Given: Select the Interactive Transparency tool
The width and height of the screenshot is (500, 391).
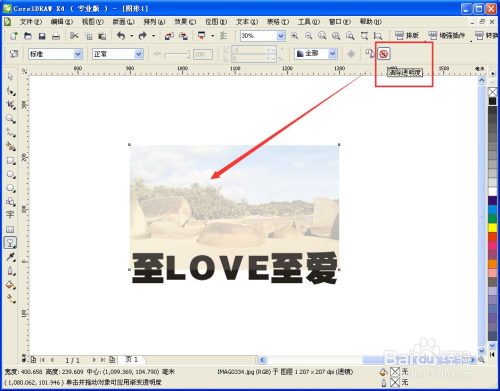Looking at the screenshot, I should pyautogui.click(x=10, y=243).
